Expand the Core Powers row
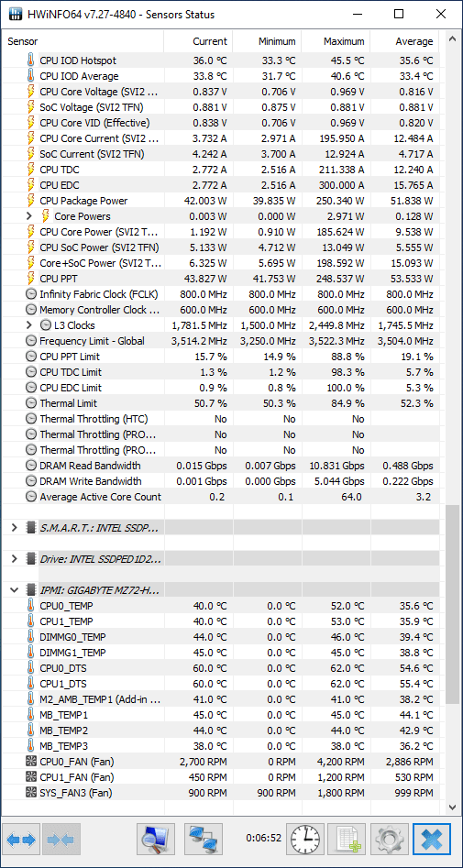The height and width of the screenshot is (868, 463). tap(29, 216)
